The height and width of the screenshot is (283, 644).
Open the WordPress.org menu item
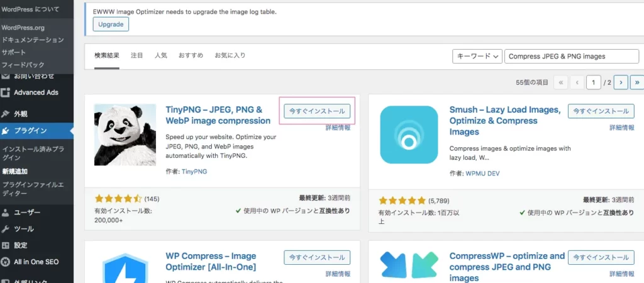point(23,28)
